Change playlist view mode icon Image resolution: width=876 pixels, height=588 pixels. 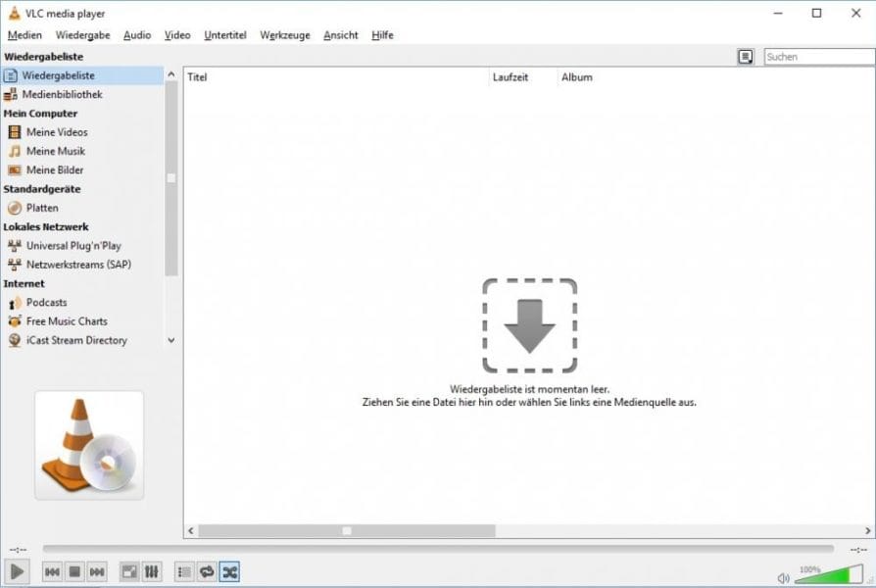click(746, 57)
